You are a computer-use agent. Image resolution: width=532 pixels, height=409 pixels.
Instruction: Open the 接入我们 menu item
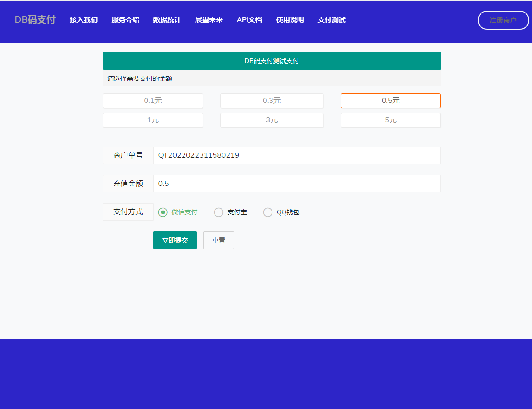(x=84, y=20)
